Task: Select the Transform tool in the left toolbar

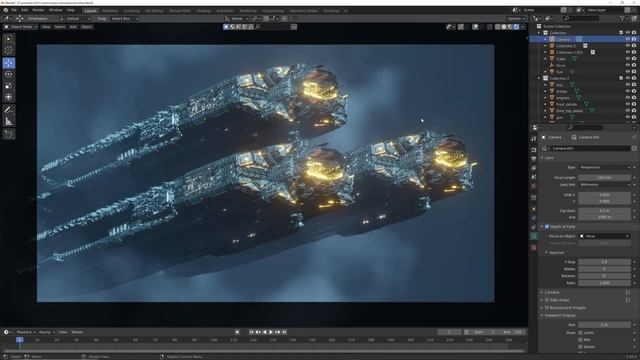Action: (9, 97)
